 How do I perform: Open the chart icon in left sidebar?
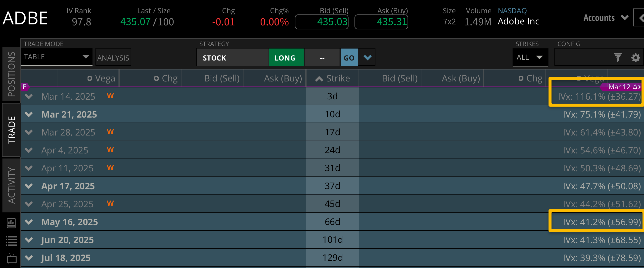pyautogui.click(x=11, y=223)
